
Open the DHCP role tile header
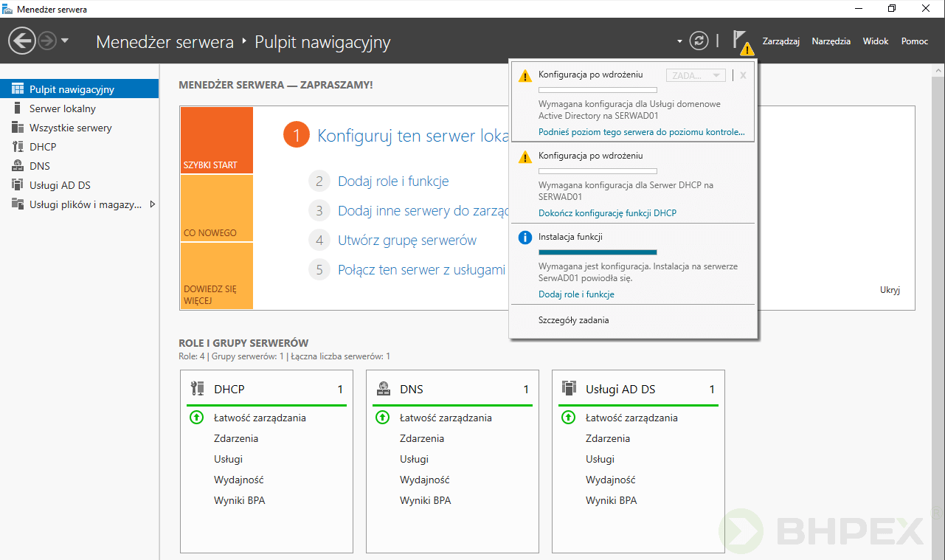266,389
